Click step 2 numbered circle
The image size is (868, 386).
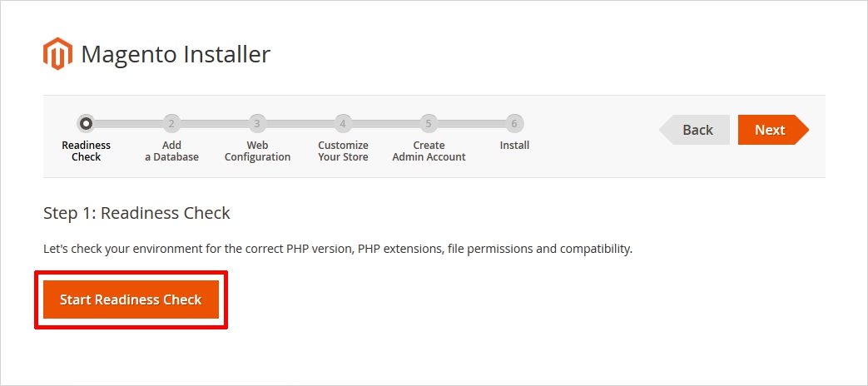click(171, 124)
